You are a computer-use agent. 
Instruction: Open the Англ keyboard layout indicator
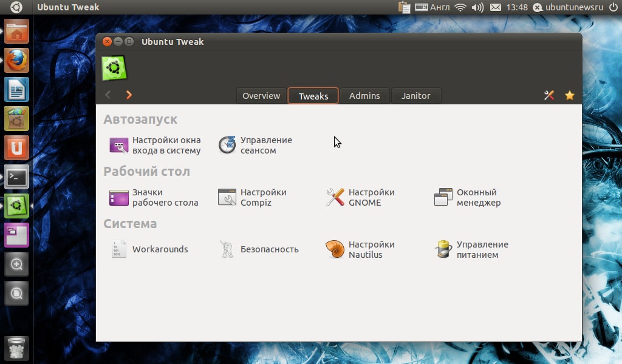pos(432,7)
